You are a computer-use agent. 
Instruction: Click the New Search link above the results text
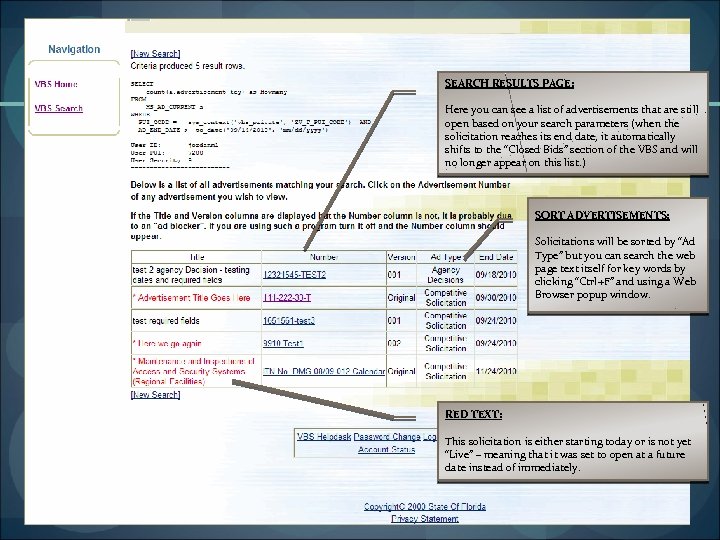pos(155,54)
